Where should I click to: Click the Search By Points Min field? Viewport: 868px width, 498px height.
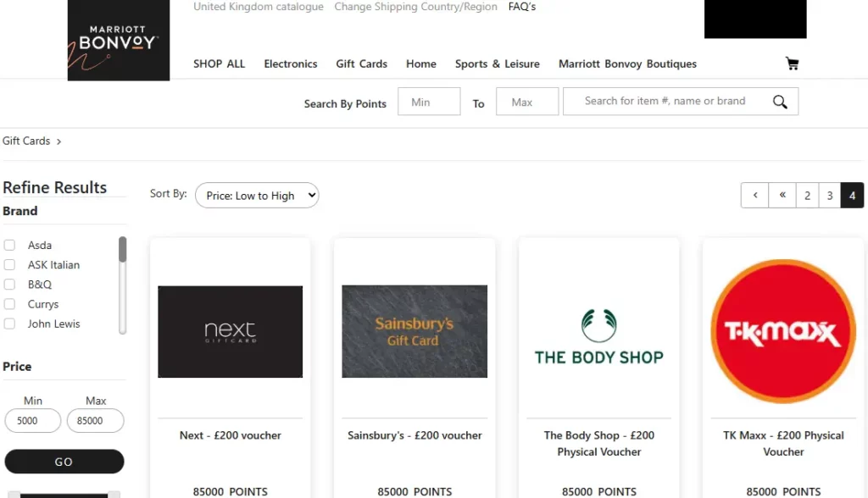(x=429, y=102)
